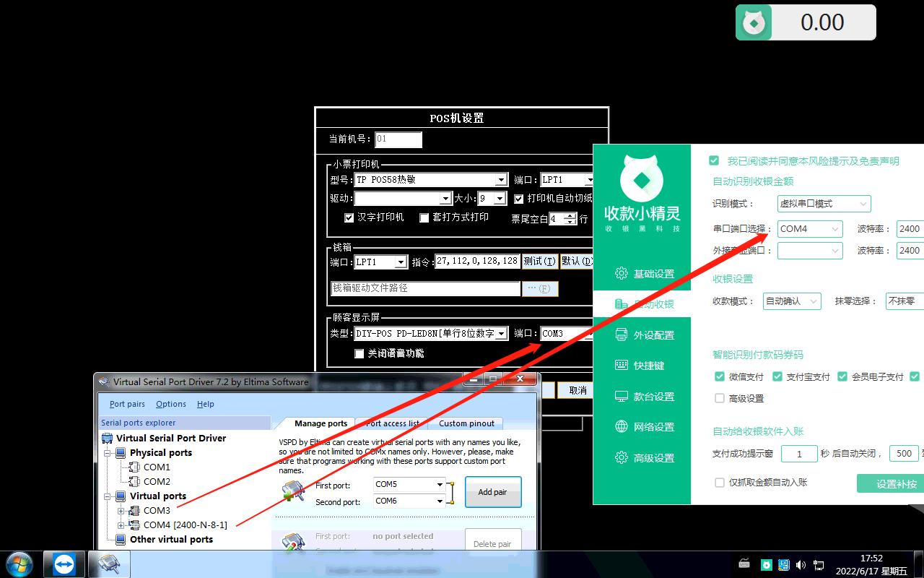Click the Add pair button
This screenshot has width=924, height=578.
coord(492,492)
